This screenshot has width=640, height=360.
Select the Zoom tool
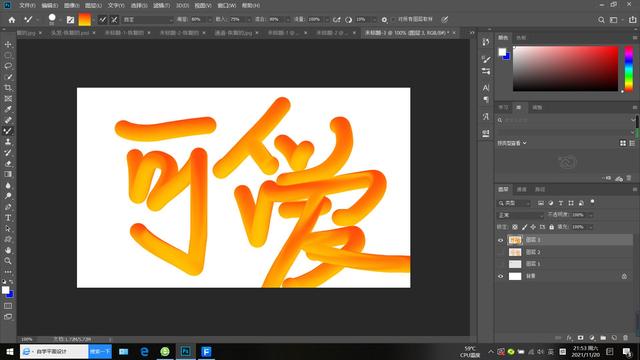(8, 261)
